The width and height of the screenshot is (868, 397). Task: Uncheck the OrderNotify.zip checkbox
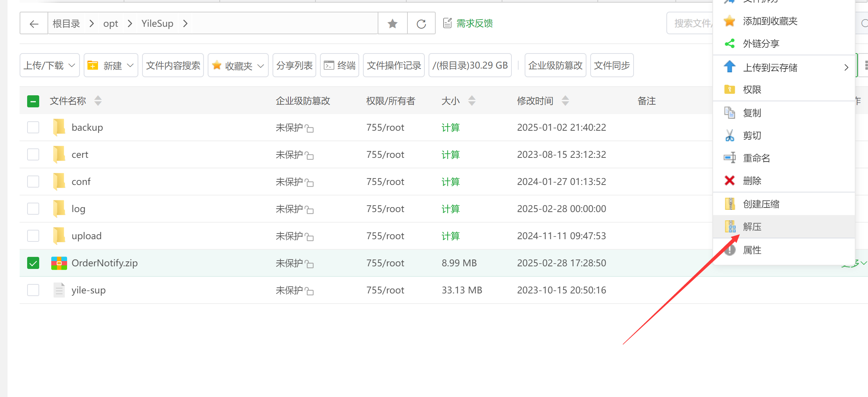tap(33, 263)
